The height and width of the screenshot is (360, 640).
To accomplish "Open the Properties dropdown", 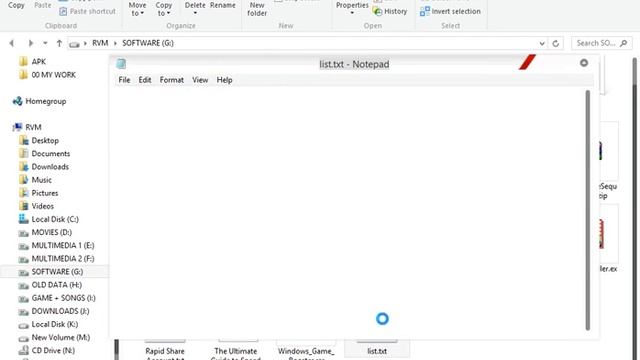I will 352,8.
